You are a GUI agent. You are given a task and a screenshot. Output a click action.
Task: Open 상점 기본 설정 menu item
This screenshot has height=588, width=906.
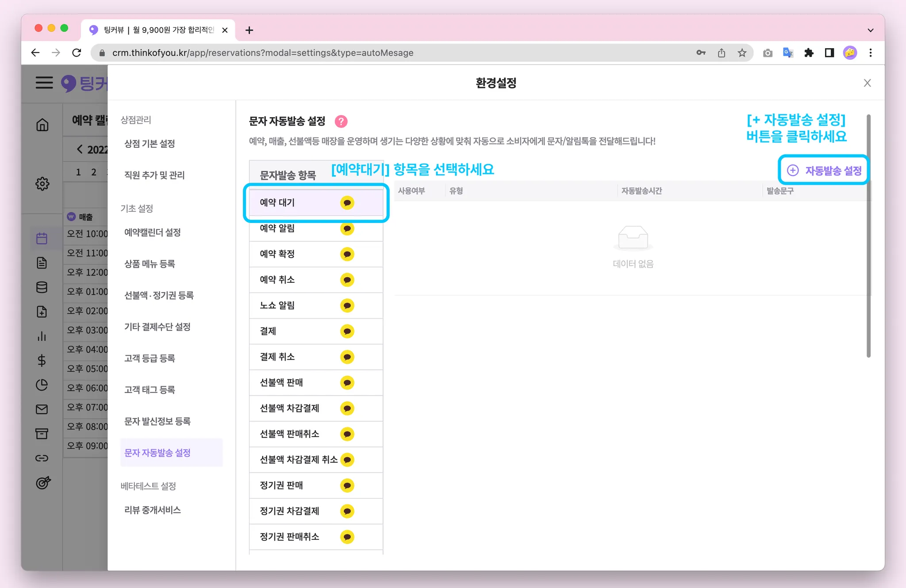150,144
